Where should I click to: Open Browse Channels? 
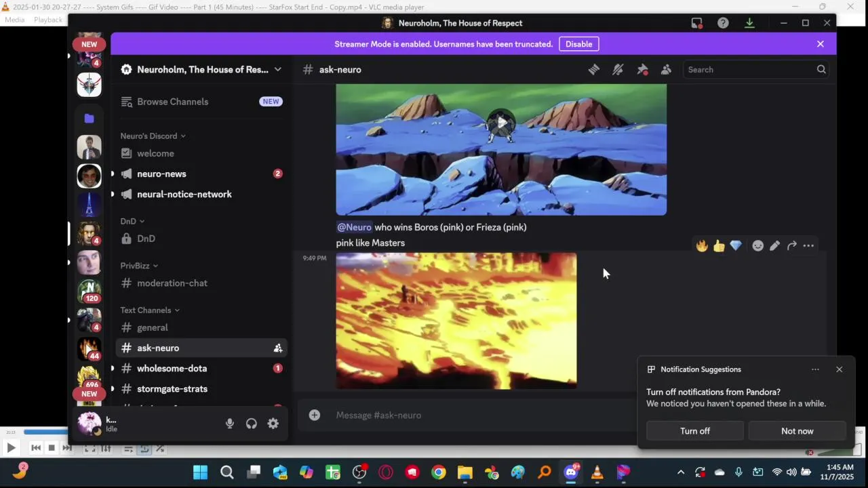(x=201, y=102)
